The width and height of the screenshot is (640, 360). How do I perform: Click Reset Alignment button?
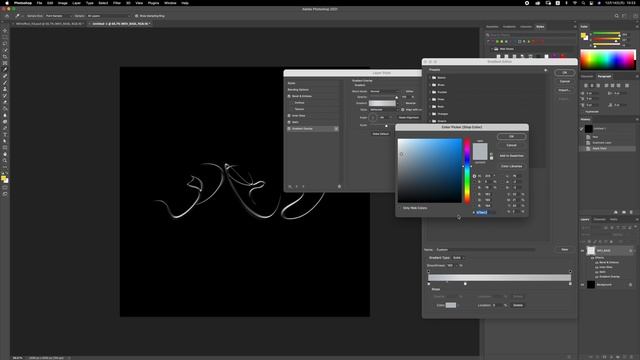tap(409, 118)
